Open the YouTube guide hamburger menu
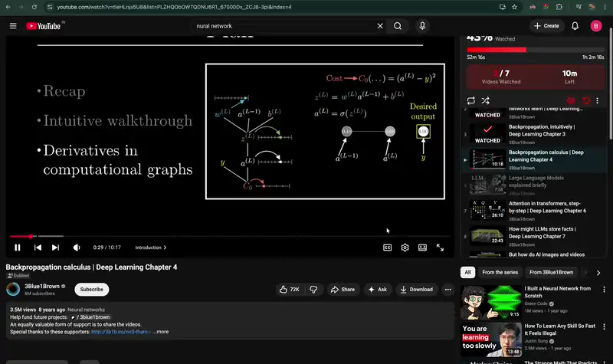The width and height of the screenshot is (613, 364). click(13, 26)
